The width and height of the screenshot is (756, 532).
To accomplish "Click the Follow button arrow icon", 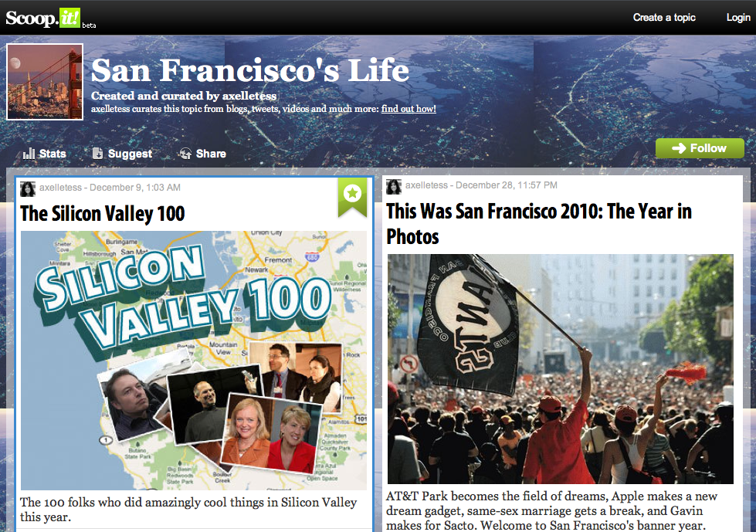I will click(679, 148).
